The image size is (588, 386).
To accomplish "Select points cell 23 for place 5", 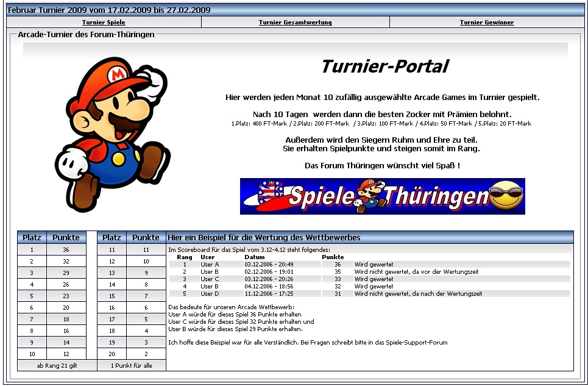I will tap(66, 296).
